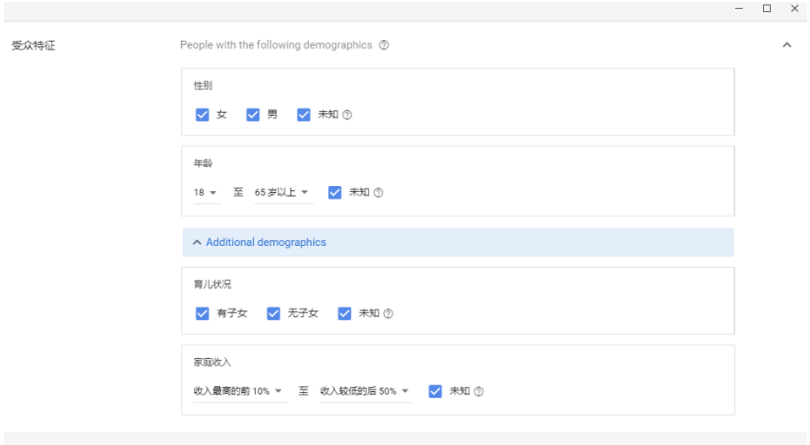Collapse the 受众特征 section with top-right chevron
Viewport: 810px width, 445px height.
click(787, 45)
